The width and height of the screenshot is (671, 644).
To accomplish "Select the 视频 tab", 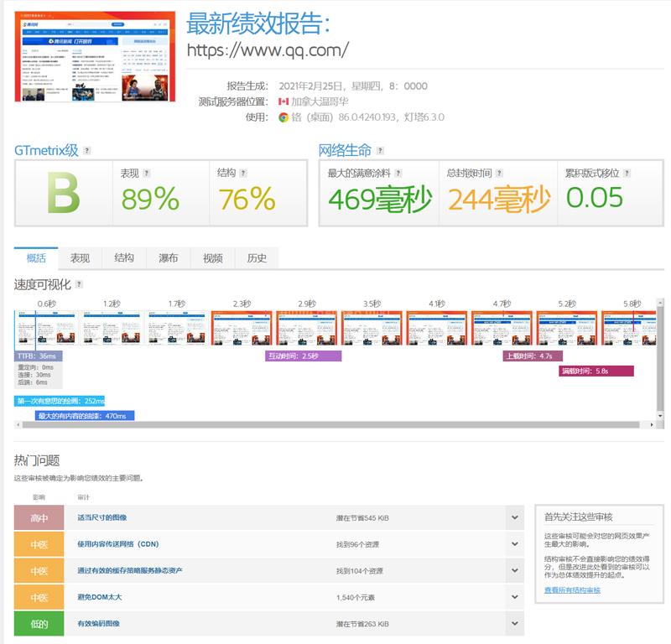I will 213,258.
